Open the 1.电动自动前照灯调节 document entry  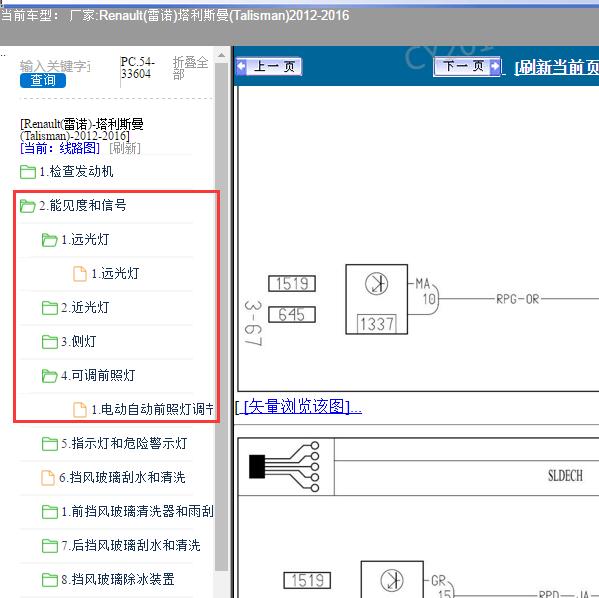point(152,410)
